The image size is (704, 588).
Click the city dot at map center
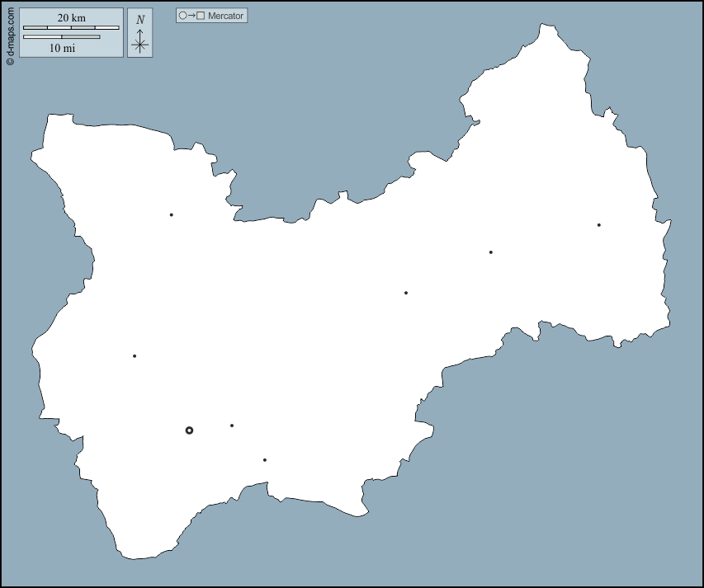tap(406, 293)
